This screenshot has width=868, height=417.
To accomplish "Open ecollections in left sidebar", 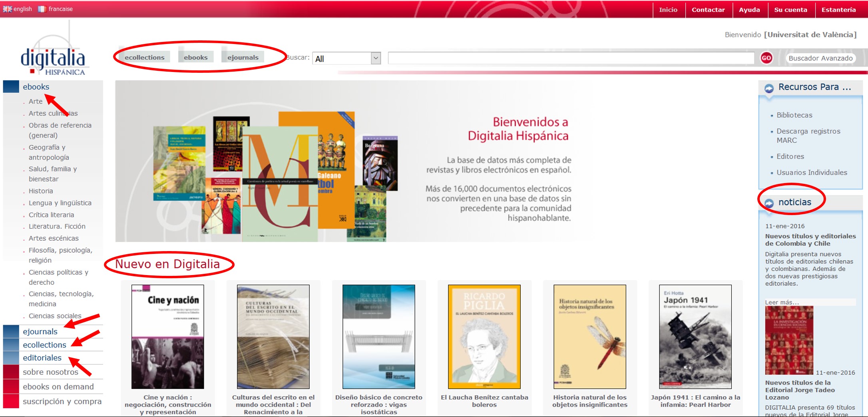I will point(44,345).
